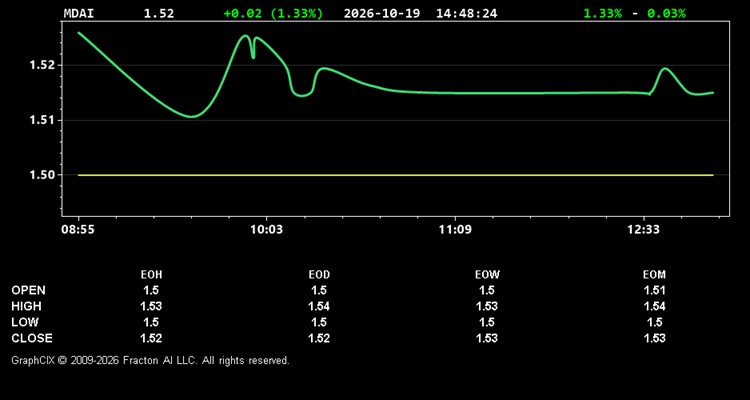Click the GraphCIX copyright notice
Viewport: 750px width, 400px height.
[x=150, y=360]
